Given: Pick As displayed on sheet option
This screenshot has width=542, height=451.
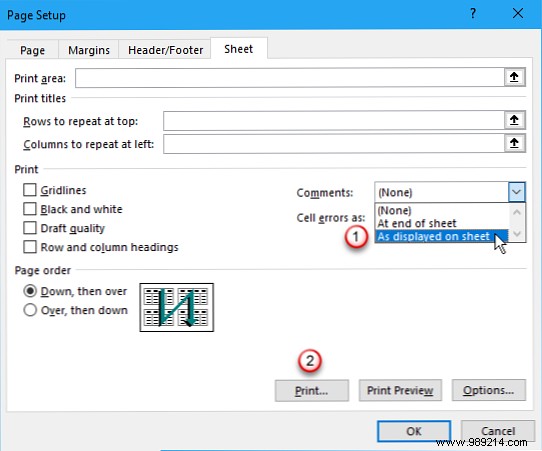Looking at the screenshot, I should click(442, 236).
